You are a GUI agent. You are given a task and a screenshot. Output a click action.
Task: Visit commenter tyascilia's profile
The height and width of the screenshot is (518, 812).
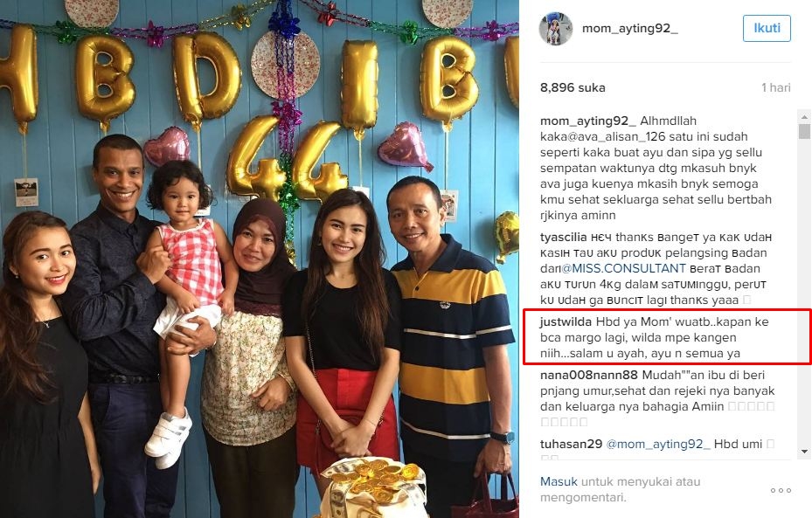[x=564, y=238]
